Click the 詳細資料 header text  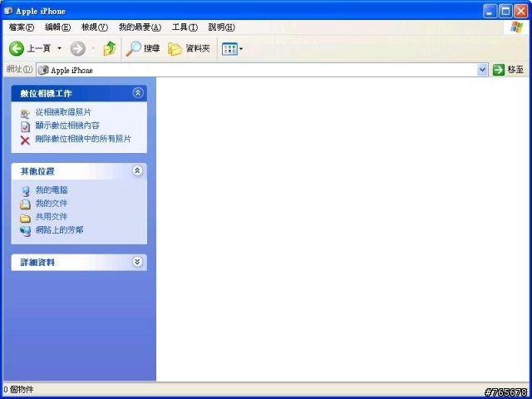pos(37,263)
